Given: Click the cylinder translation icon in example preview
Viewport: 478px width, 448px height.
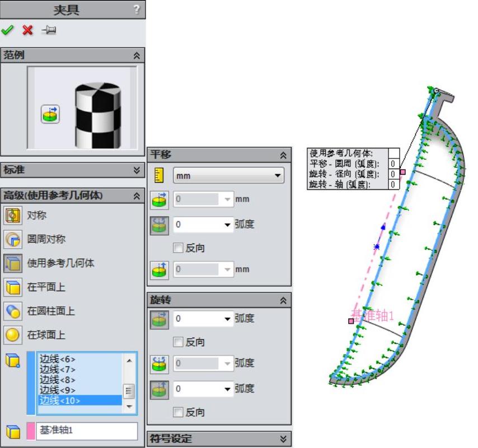Looking at the screenshot, I should (x=50, y=114).
